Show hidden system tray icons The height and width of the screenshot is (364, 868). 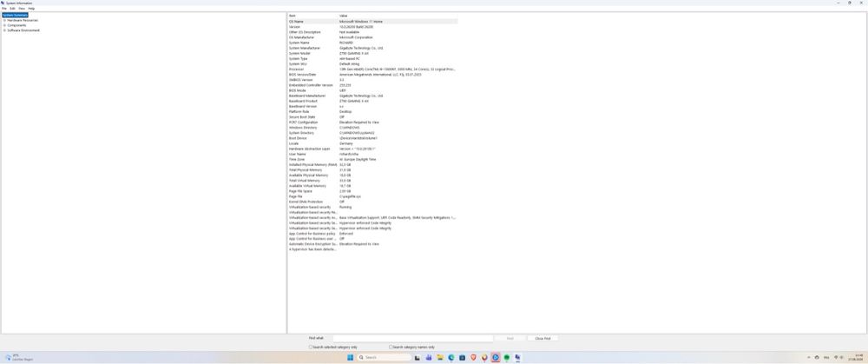[x=809, y=357]
